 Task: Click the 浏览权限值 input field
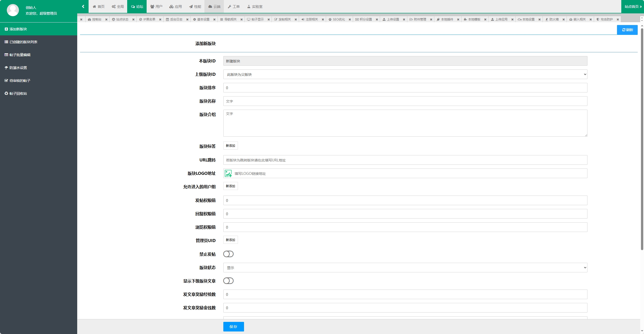(405, 227)
